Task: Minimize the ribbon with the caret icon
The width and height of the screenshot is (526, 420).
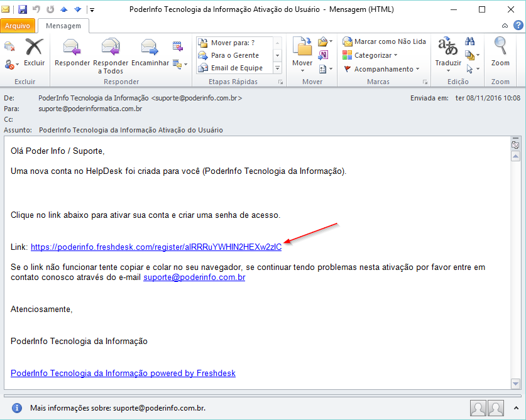Action: (x=505, y=26)
